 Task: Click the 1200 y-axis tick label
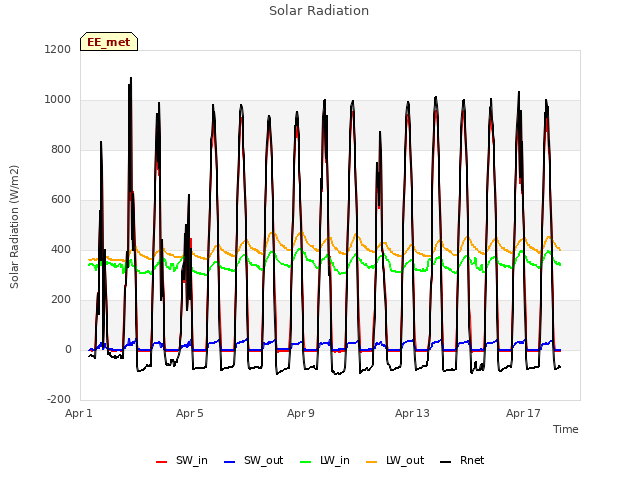(58, 49)
